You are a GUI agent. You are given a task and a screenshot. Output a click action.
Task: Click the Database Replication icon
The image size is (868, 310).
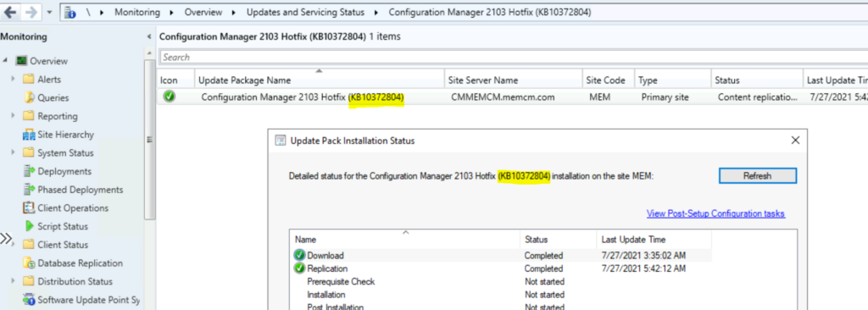click(29, 263)
